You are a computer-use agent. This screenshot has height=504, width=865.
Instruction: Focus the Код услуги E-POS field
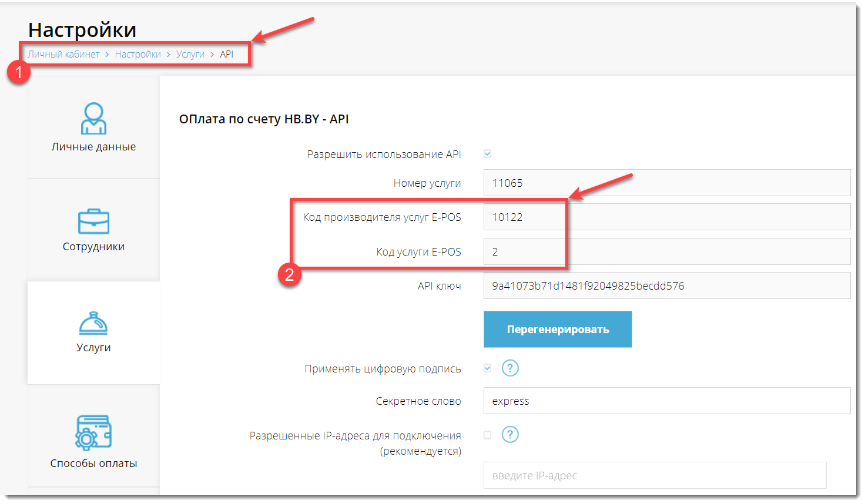point(667,251)
